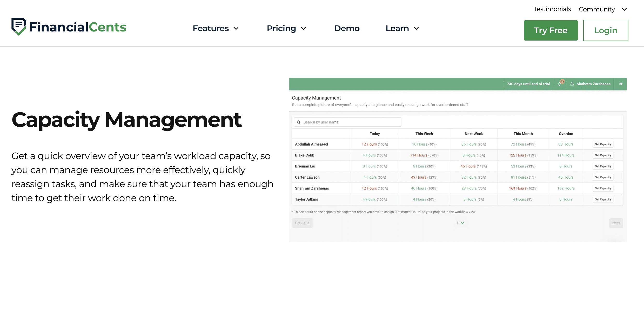Image resolution: width=644 pixels, height=313 pixels.
Task: Click the This Month column header
Action: [523, 134]
